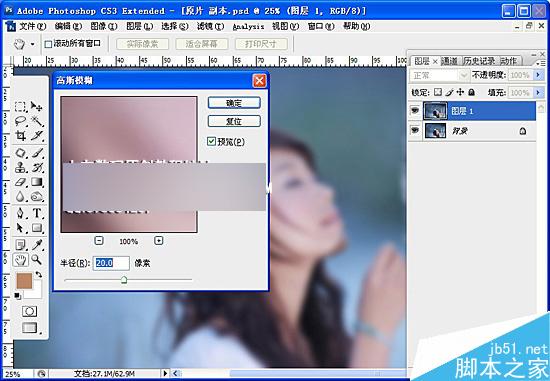The height and width of the screenshot is (381, 550).
Task: Select the Healing Brush tool
Action: click(x=20, y=153)
